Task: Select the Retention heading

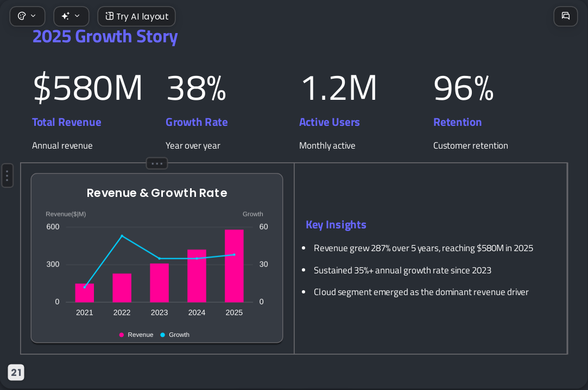Action: (x=458, y=122)
